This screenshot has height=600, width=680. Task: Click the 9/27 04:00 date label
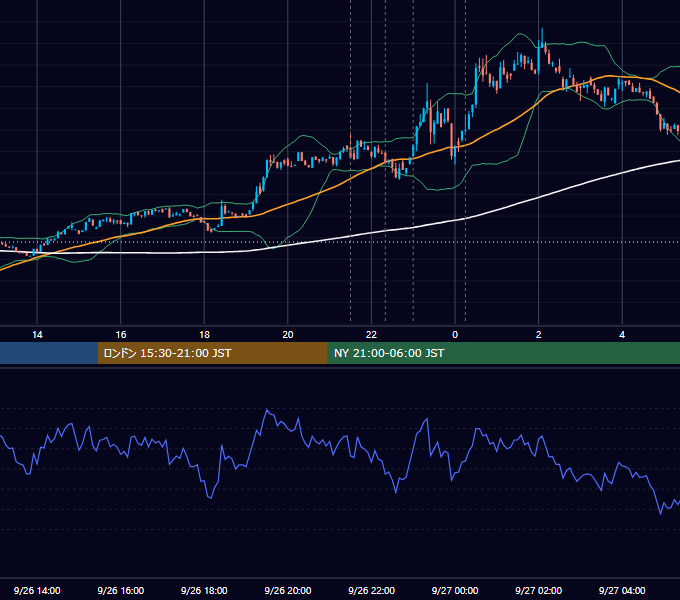[x=622, y=590]
